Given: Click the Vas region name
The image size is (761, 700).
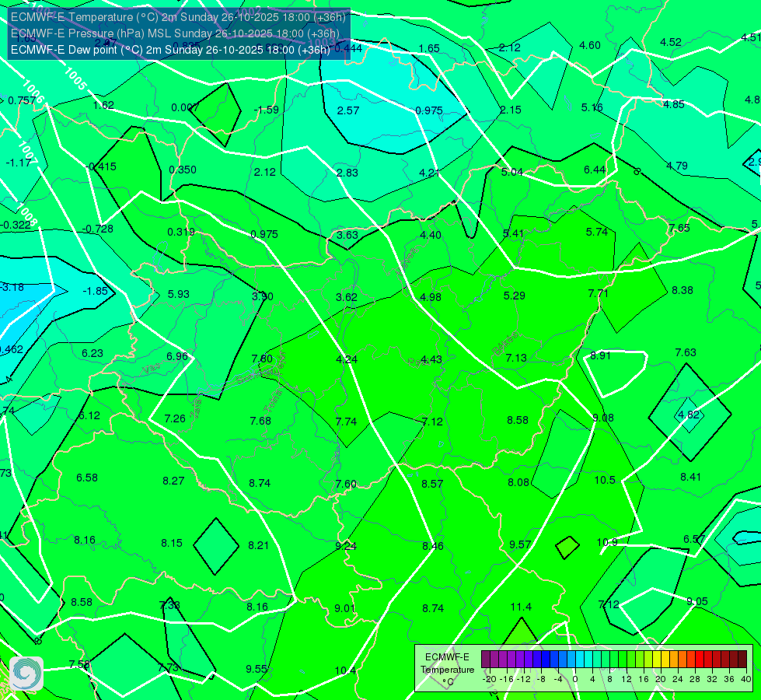Looking at the screenshot, I should tap(152, 369).
